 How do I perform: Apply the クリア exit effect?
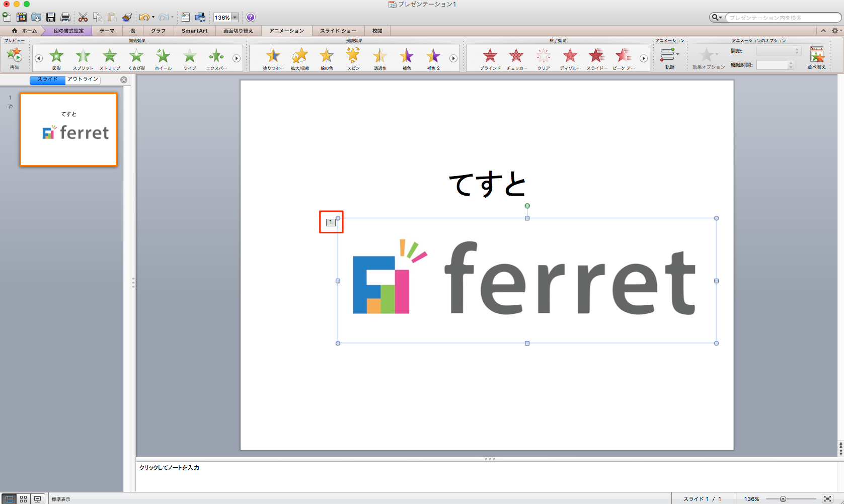[x=544, y=59]
